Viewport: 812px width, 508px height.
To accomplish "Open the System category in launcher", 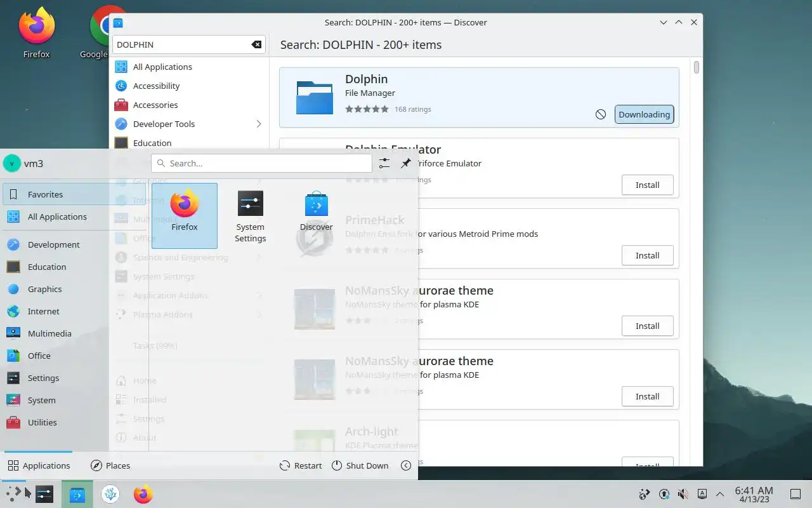I will click(74, 400).
